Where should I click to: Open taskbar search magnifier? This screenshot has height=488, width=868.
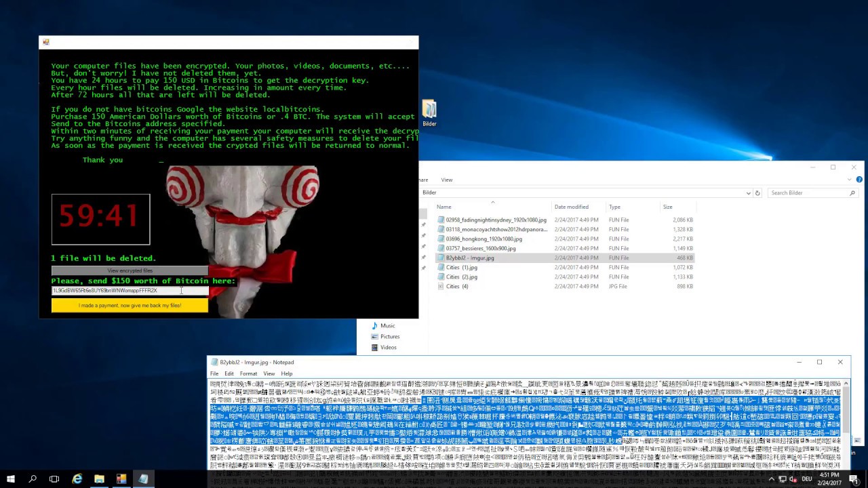pos(33,479)
